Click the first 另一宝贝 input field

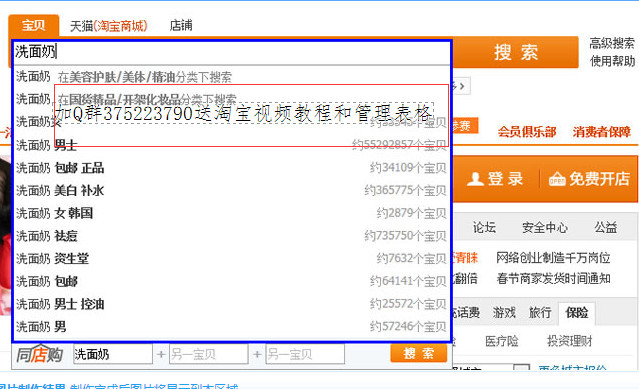[x=209, y=354]
